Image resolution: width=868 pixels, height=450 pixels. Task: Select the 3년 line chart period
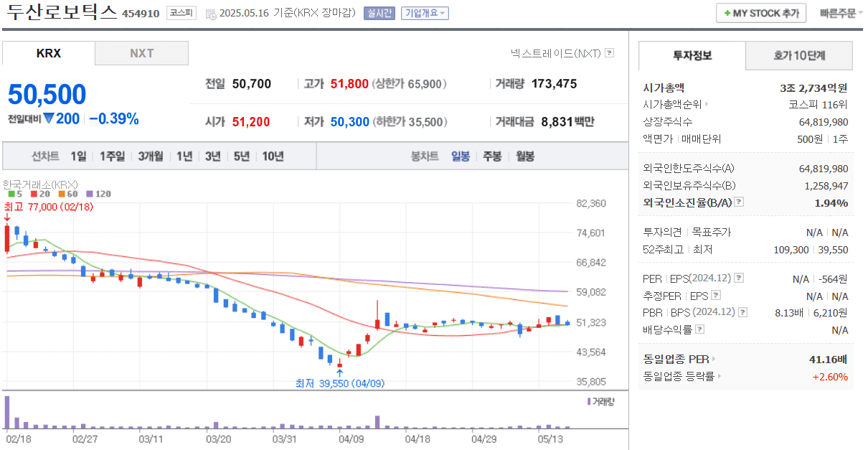click(213, 156)
